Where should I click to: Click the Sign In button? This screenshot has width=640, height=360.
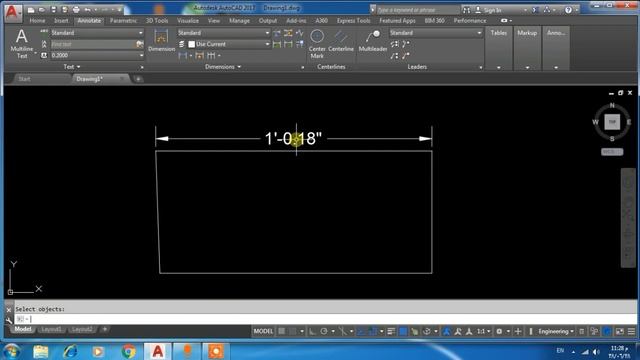(x=492, y=10)
